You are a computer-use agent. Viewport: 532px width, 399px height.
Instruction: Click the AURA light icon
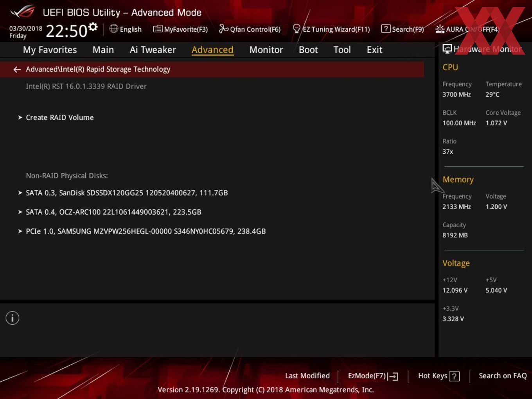click(x=440, y=29)
